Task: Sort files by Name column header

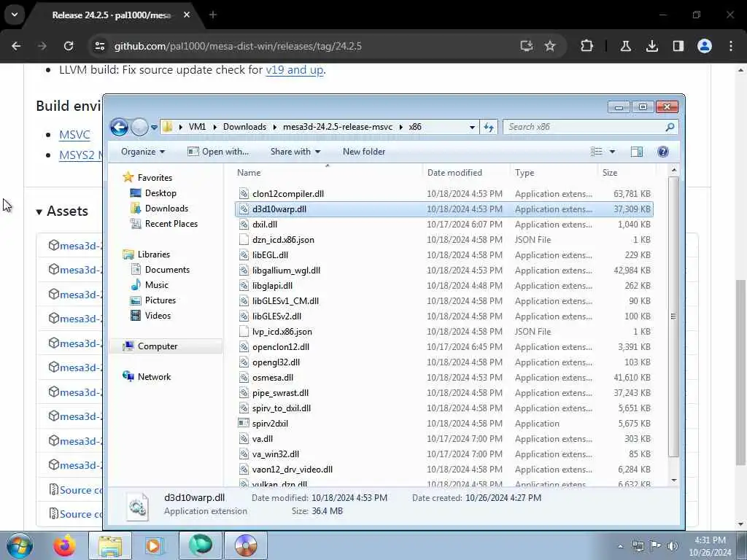Action: (328, 172)
